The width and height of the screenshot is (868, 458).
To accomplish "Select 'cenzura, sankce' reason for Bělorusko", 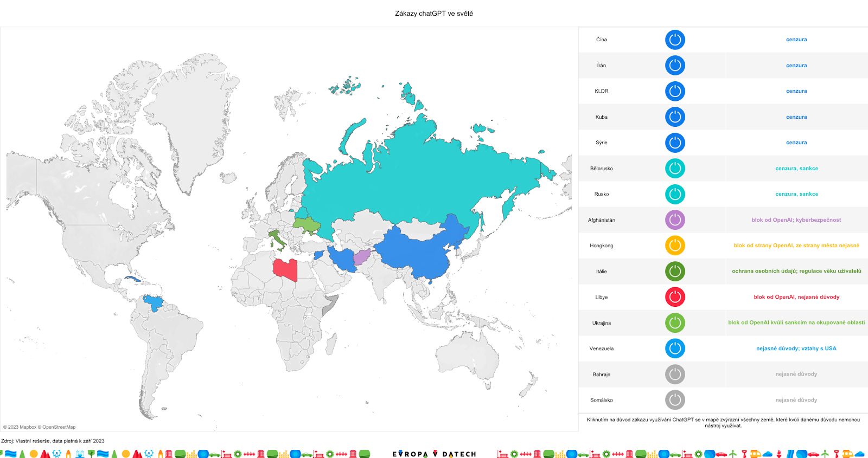I will (796, 169).
